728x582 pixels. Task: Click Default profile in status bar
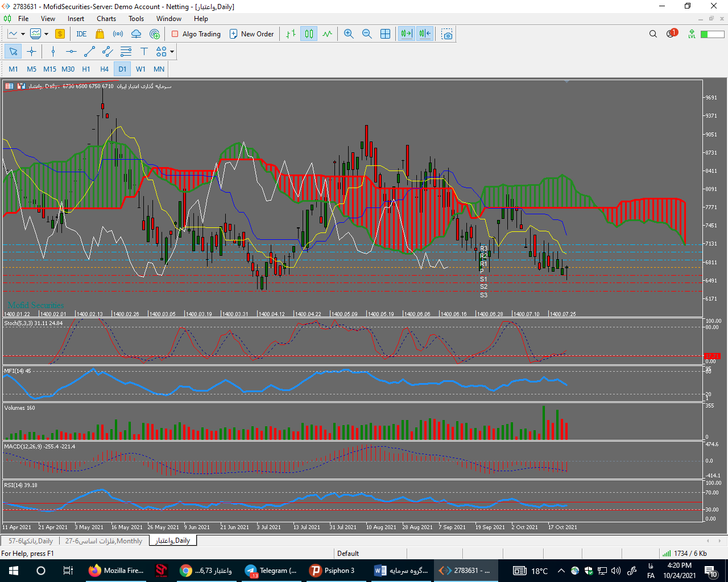(348, 554)
